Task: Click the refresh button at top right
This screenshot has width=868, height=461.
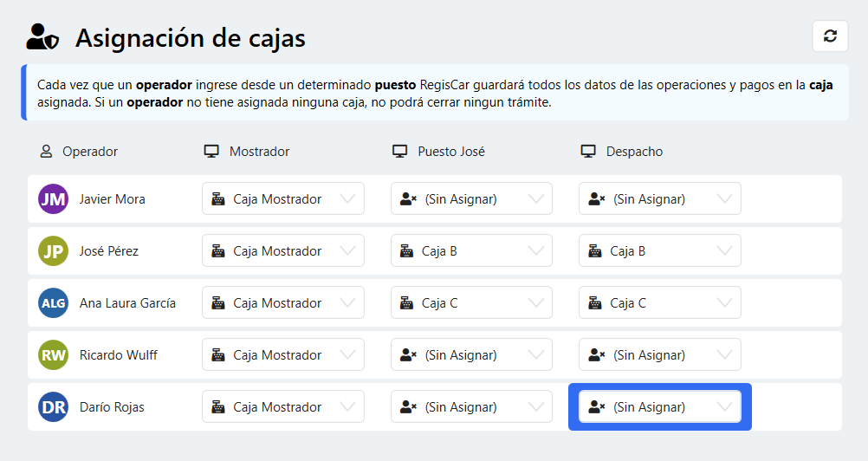Action: [830, 36]
